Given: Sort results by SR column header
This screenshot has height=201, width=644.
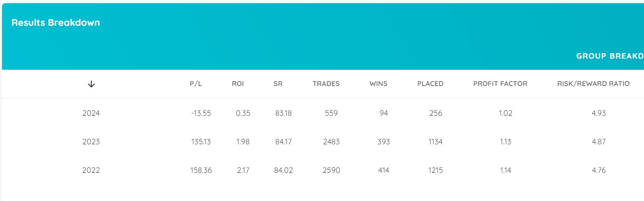Looking at the screenshot, I should tap(278, 84).
